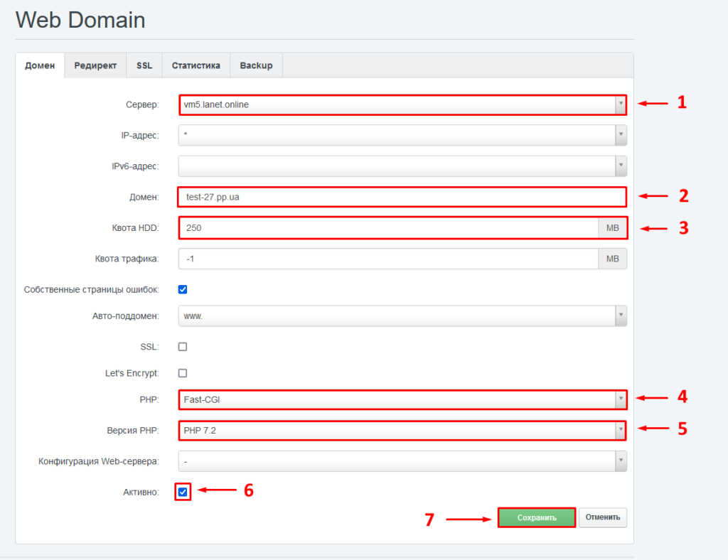Select the Домен tab
Viewport: 728px width, 560px height.
(x=40, y=65)
